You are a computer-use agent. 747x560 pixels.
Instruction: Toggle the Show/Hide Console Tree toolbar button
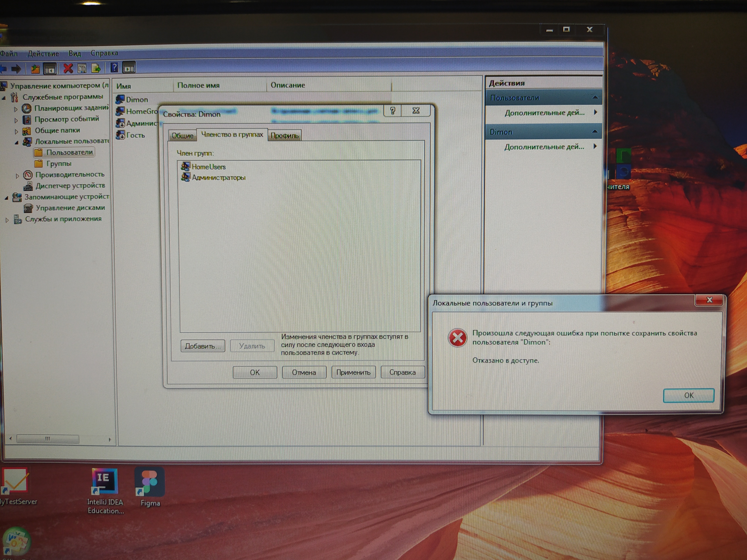point(50,69)
